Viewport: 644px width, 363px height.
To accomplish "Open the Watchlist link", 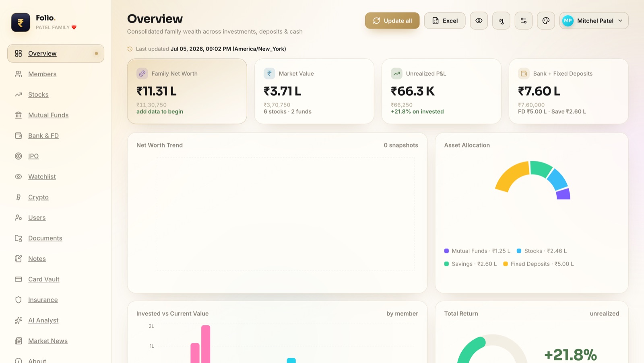I will 42,176.
